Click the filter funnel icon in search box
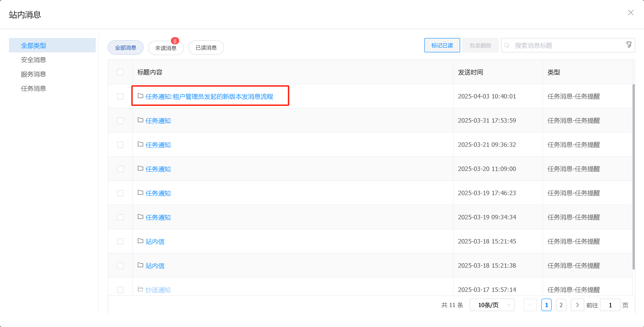The image size is (644, 327). (x=629, y=45)
